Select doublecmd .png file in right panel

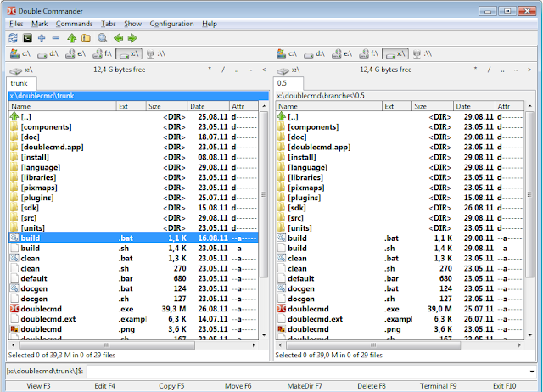pos(400,329)
